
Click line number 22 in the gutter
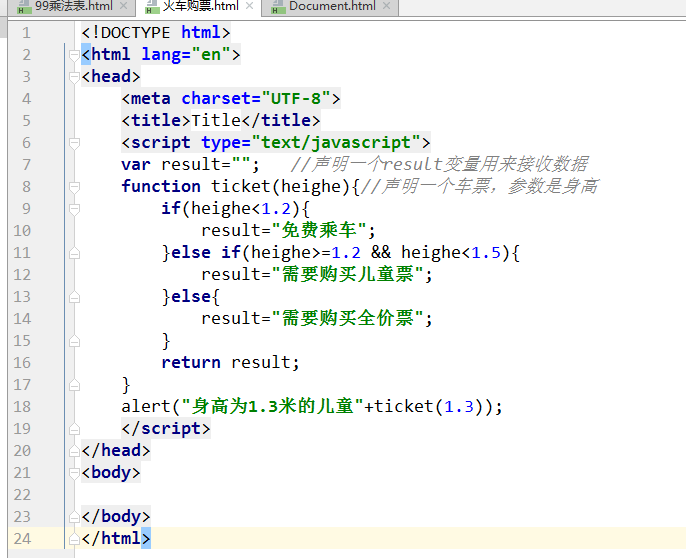pos(22,495)
